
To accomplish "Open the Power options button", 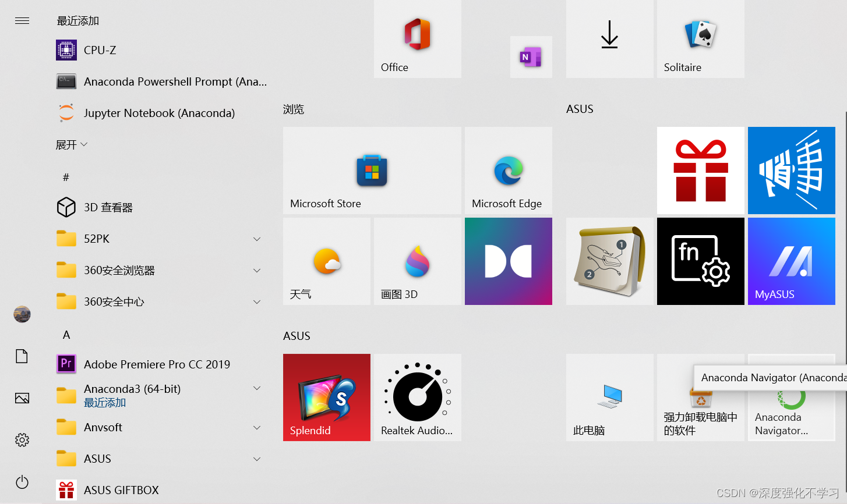I will tap(22, 482).
